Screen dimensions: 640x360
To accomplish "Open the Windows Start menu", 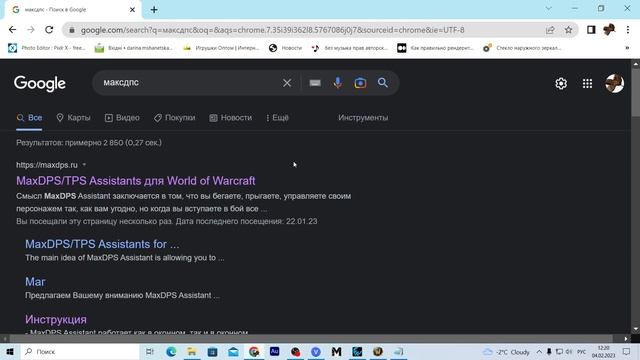I will (x=10, y=351).
